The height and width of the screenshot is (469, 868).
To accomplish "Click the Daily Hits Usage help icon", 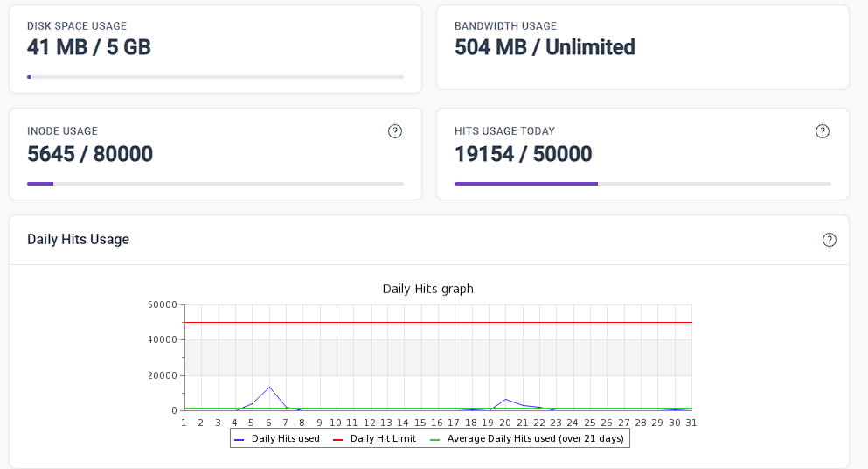I will click(830, 240).
